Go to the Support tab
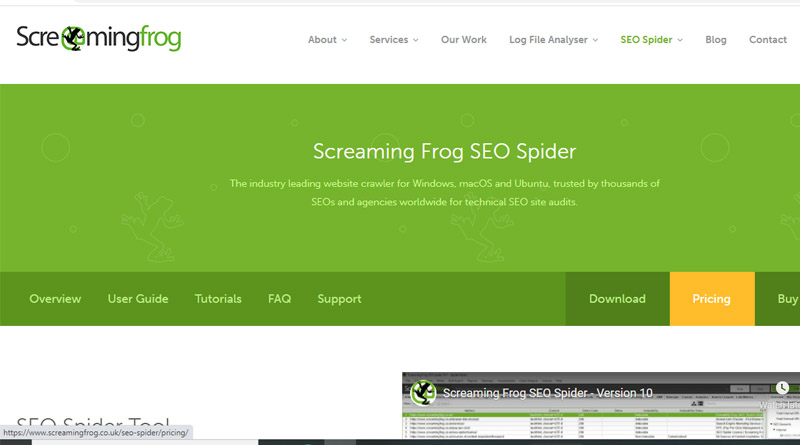This screenshot has width=800, height=445. click(x=339, y=299)
